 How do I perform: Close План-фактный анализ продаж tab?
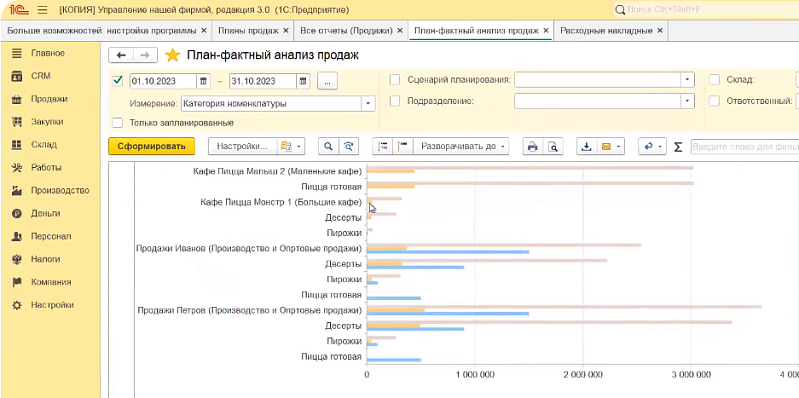[546, 31]
